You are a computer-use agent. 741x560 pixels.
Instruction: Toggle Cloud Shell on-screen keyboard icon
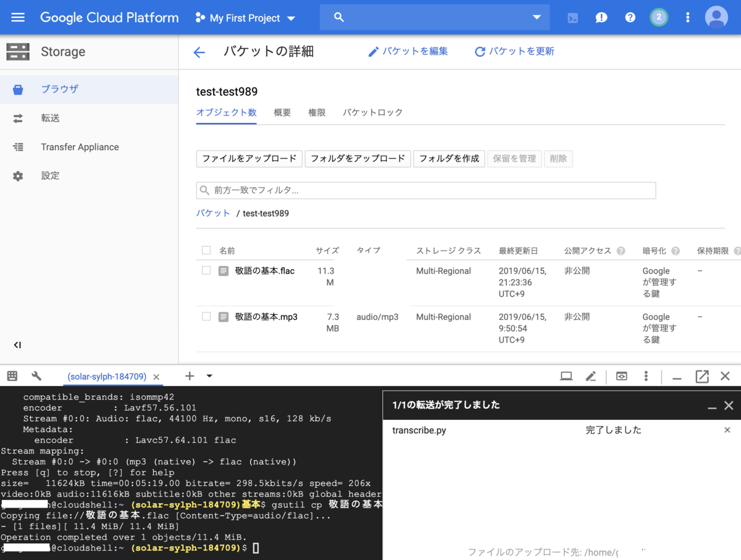coord(12,376)
